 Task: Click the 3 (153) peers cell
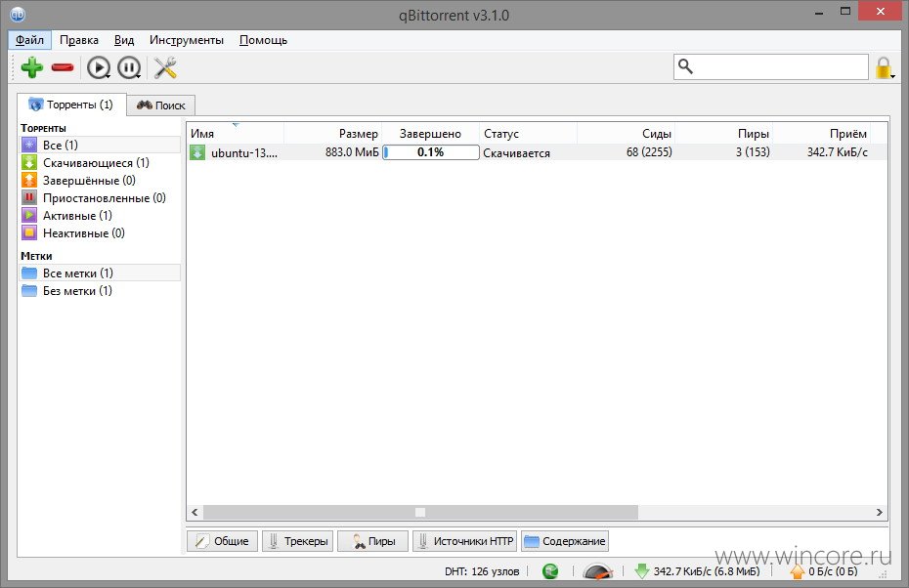[x=753, y=151]
